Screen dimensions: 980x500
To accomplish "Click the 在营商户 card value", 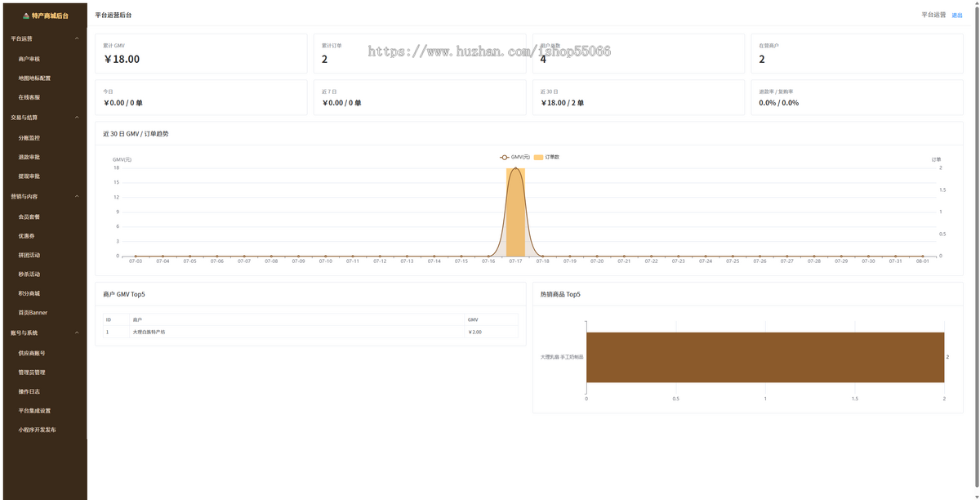I will [x=762, y=59].
